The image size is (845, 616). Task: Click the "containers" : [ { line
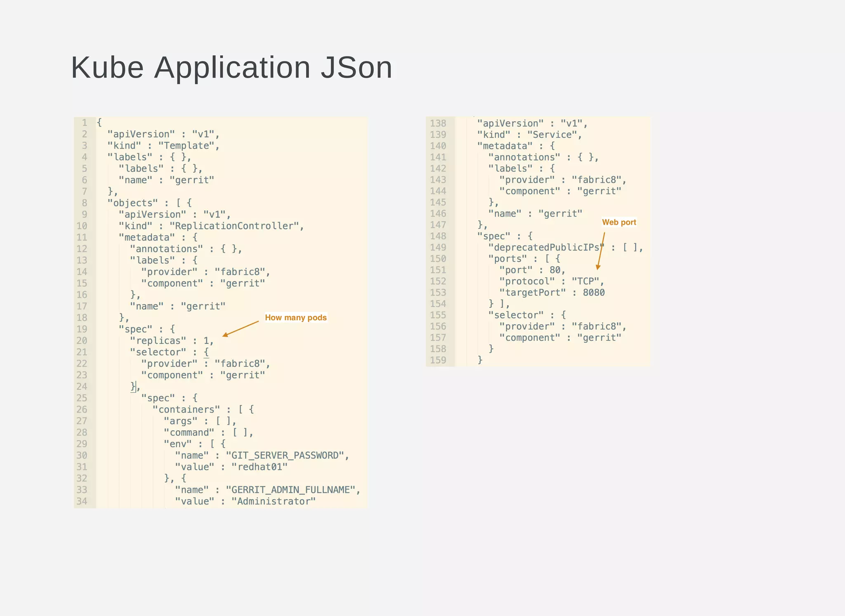click(x=203, y=410)
